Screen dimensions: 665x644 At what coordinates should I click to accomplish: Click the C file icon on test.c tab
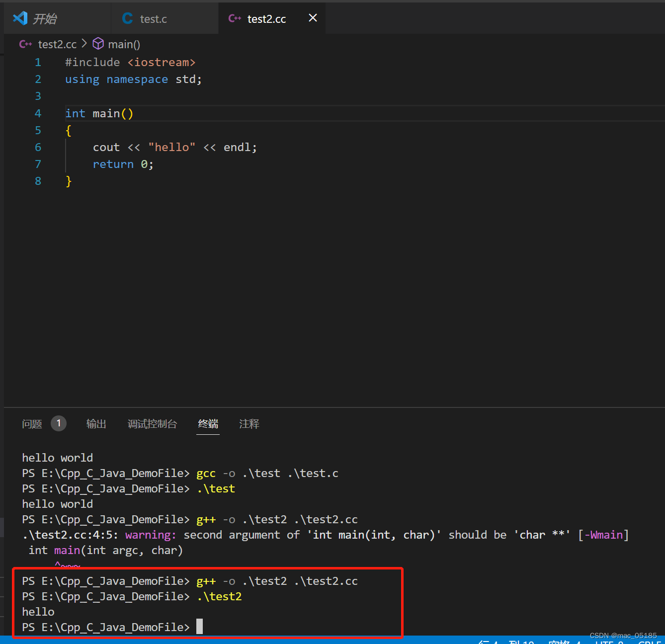click(x=128, y=18)
